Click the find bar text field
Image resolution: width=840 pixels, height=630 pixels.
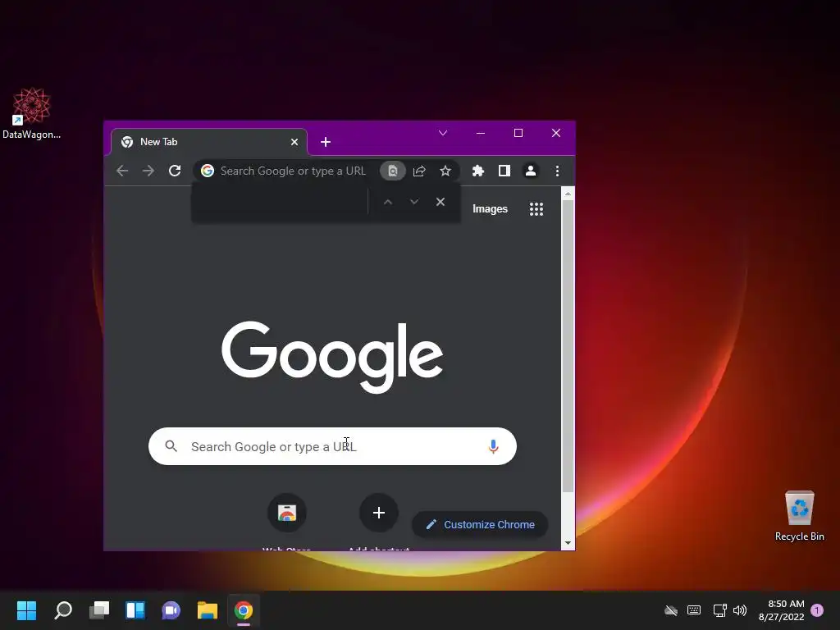[x=280, y=202]
